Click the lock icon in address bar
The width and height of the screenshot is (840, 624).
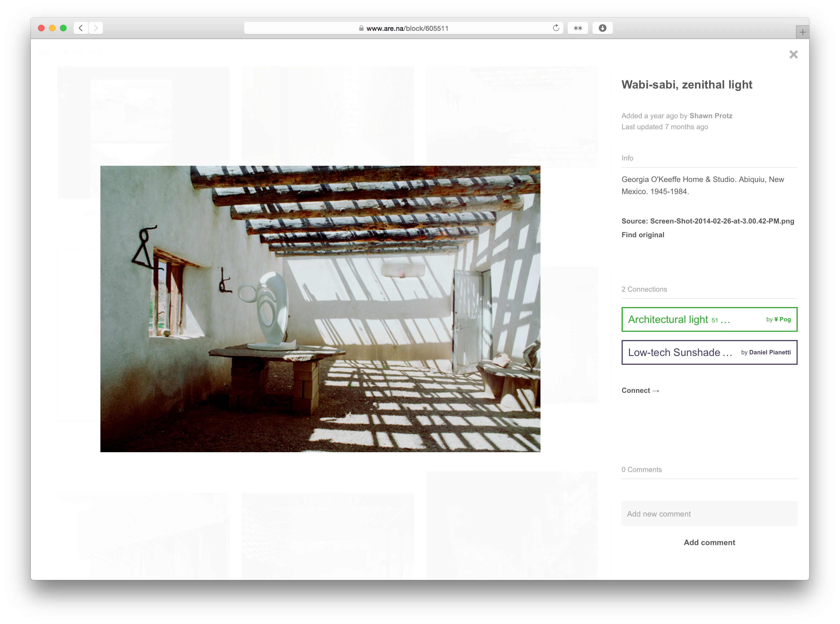(361, 28)
